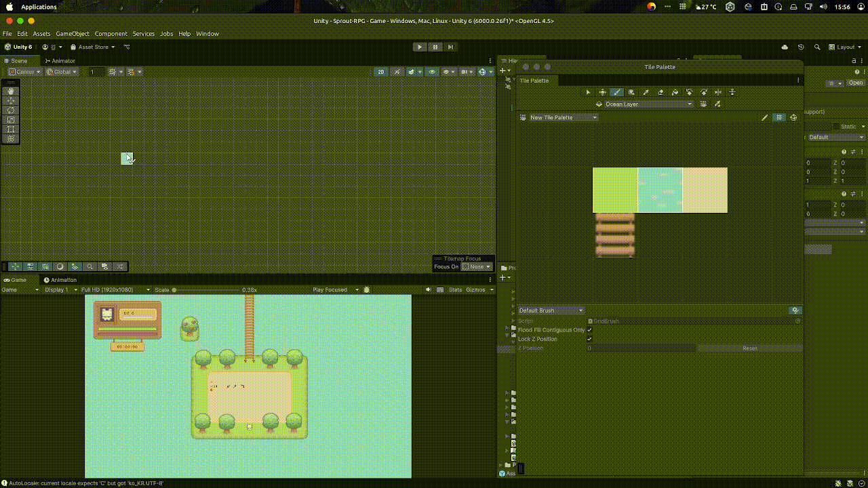Viewport: 868px width, 488px height.
Task: Uncheck Lock Z Position checkbox
Action: 589,339
